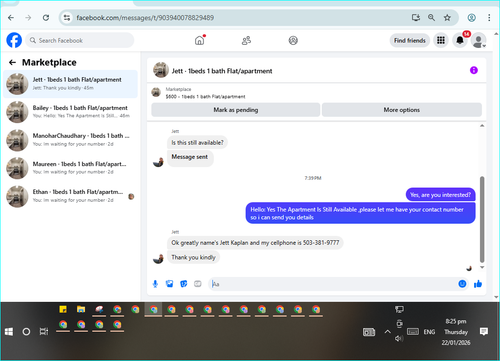500x361 pixels.
Task: Click the message input field
Action: pyautogui.click(x=333, y=284)
